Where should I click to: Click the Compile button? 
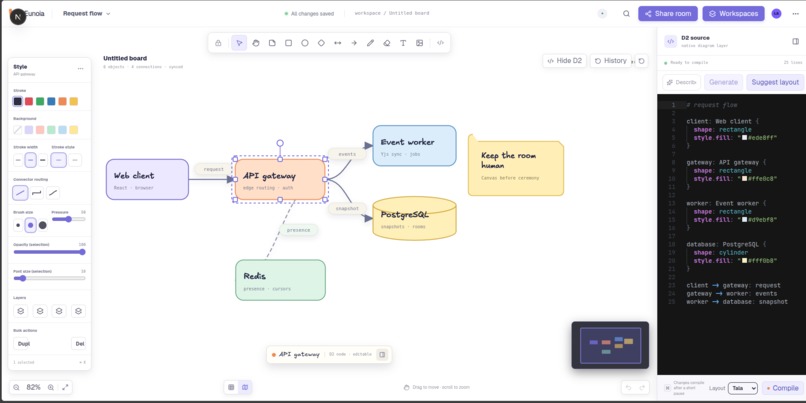[782, 388]
